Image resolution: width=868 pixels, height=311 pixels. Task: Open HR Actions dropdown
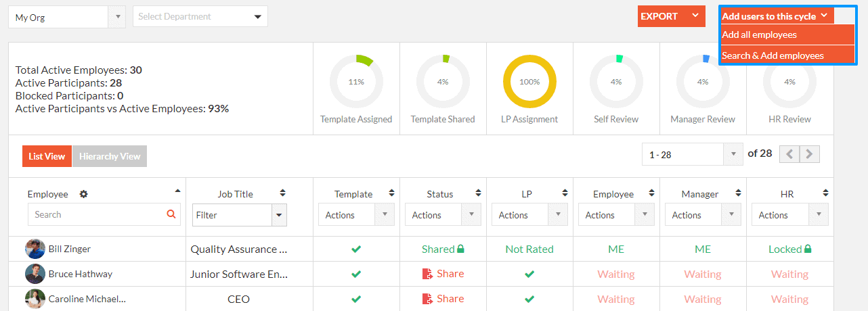point(789,215)
